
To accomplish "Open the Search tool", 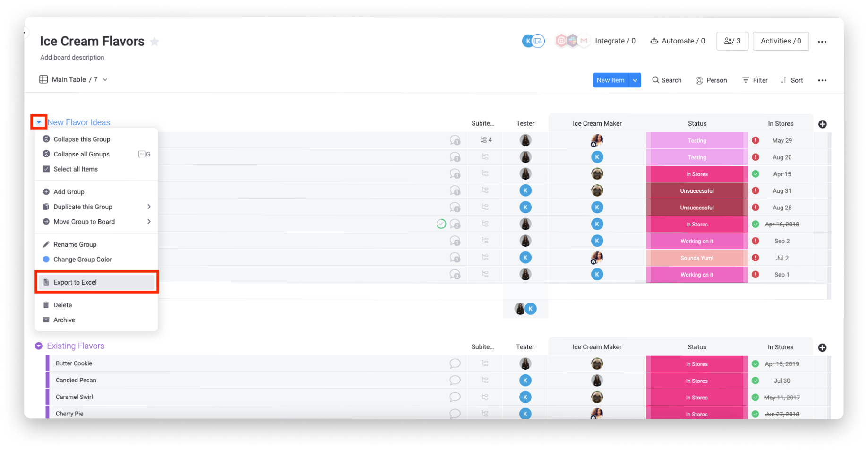I will [667, 80].
